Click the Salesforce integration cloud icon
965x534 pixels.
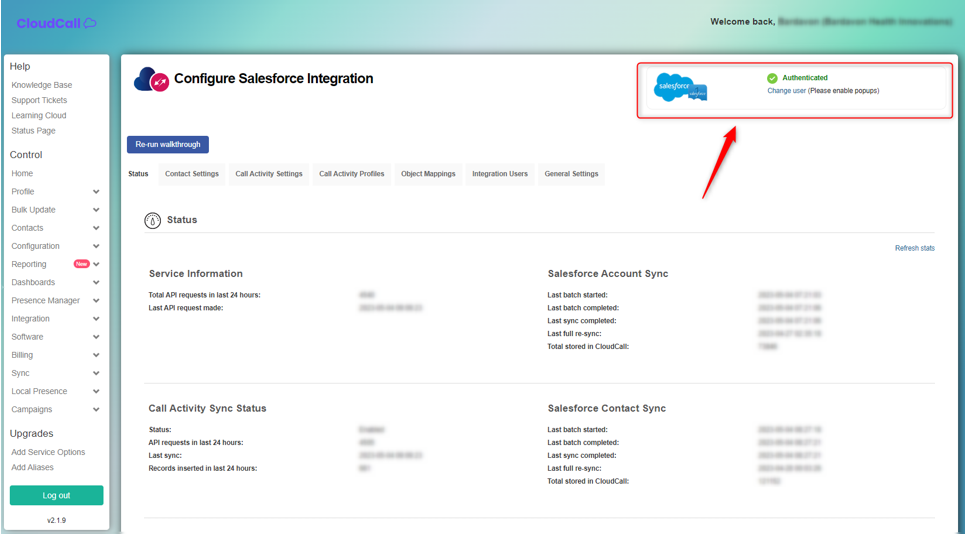pyautogui.click(x=151, y=79)
